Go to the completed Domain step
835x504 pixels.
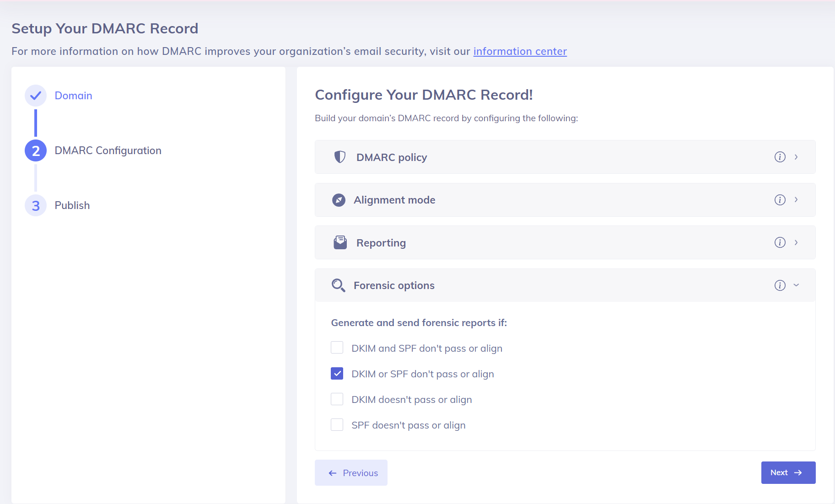pos(73,96)
